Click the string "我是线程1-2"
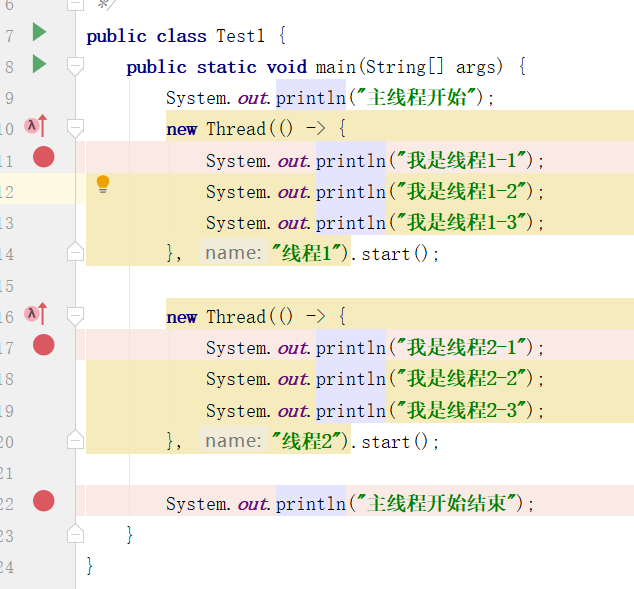Screen dimensions: 634x589 (463, 191)
